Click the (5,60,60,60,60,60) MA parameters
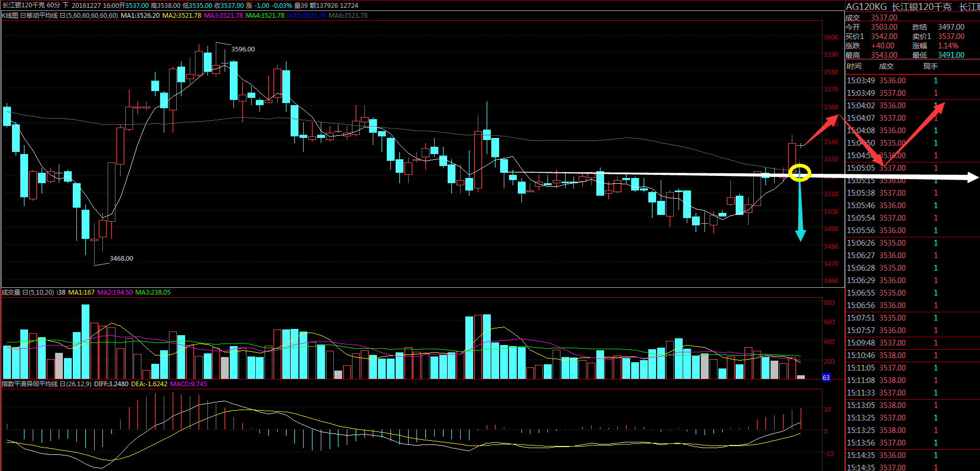Screen dimensions: 980x471 point(92,16)
